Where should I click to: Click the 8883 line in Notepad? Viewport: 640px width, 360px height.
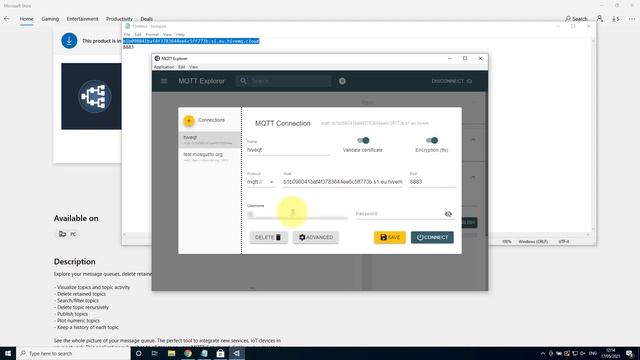128,47
